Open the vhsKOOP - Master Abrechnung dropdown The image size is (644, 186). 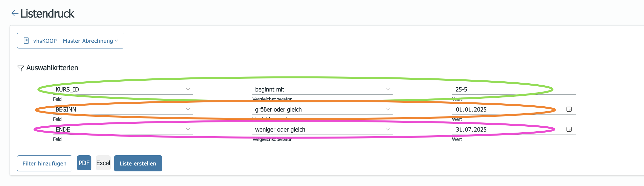pos(71,41)
